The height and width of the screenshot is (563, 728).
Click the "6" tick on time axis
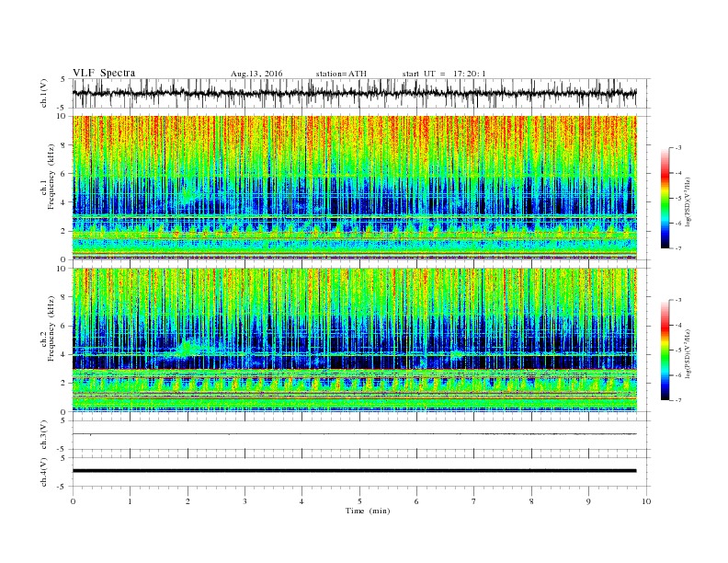(x=417, y=501)
